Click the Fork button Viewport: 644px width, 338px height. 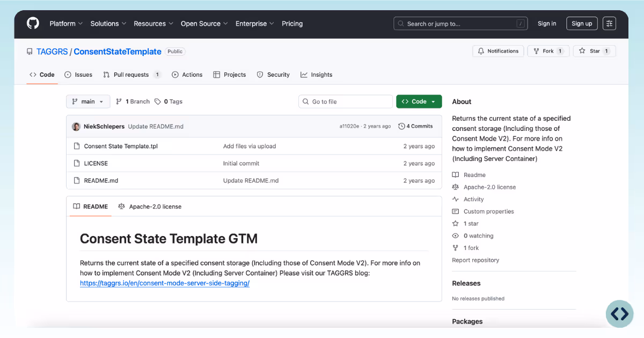click(548, 51)
